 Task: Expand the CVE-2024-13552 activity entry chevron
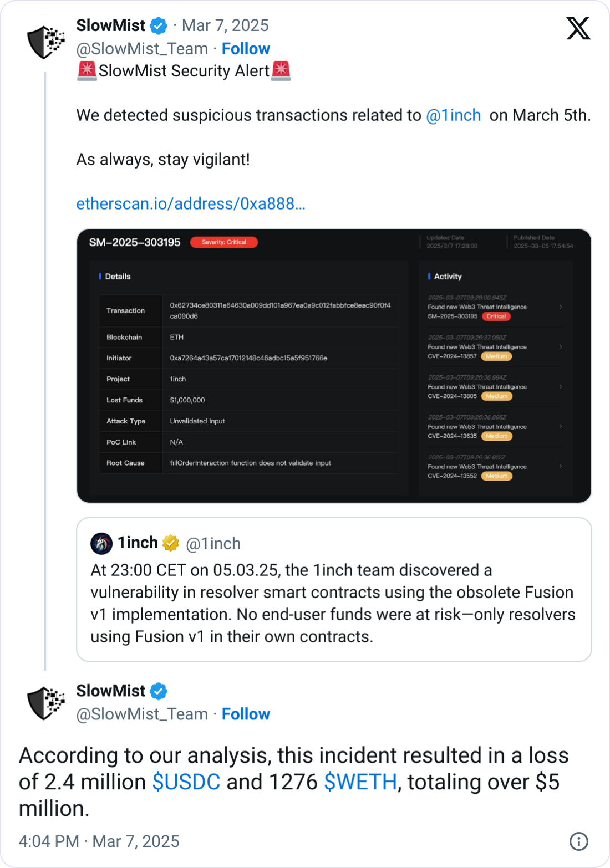point(561,466)
